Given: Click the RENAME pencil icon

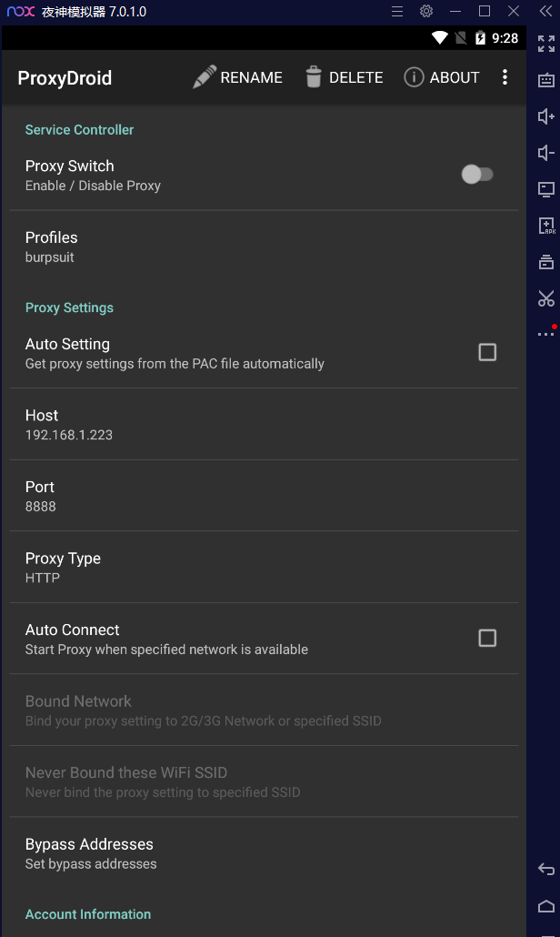Looking at the screenshot, I should tap(205, 77).
